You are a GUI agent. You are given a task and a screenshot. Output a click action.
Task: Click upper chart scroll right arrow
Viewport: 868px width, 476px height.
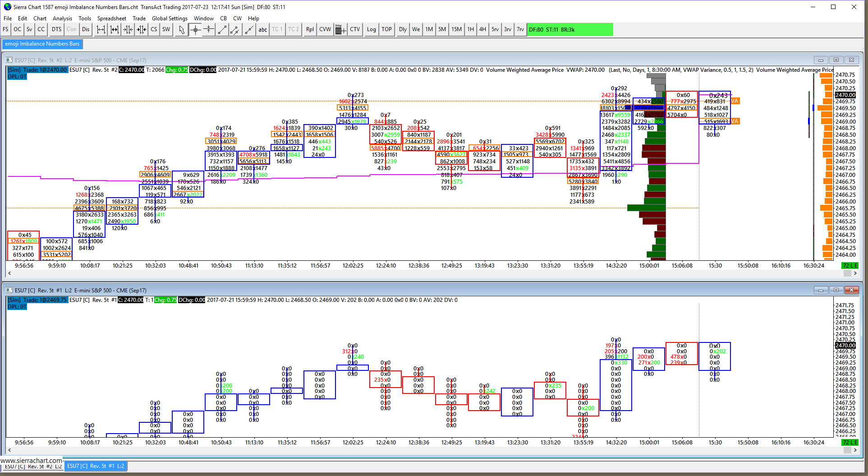pyautogui.click(x=855, y=273)
